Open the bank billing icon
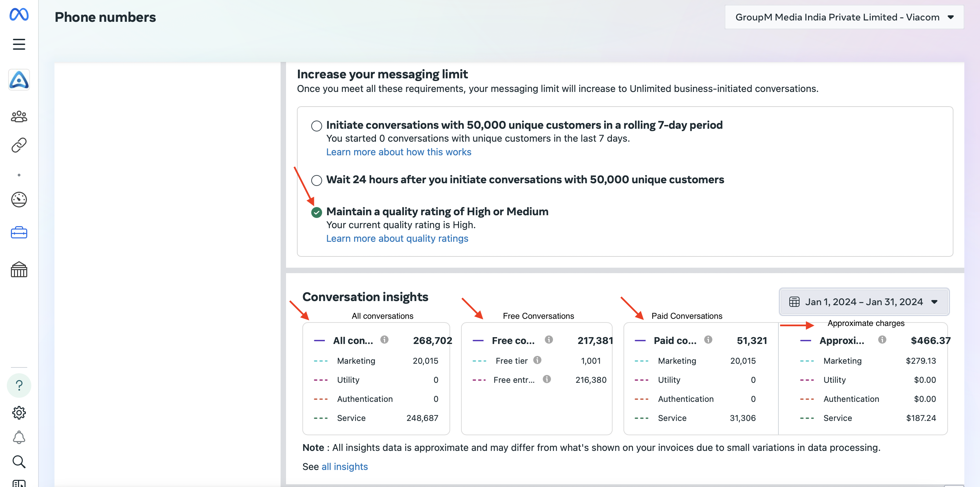 click(19, 269)
